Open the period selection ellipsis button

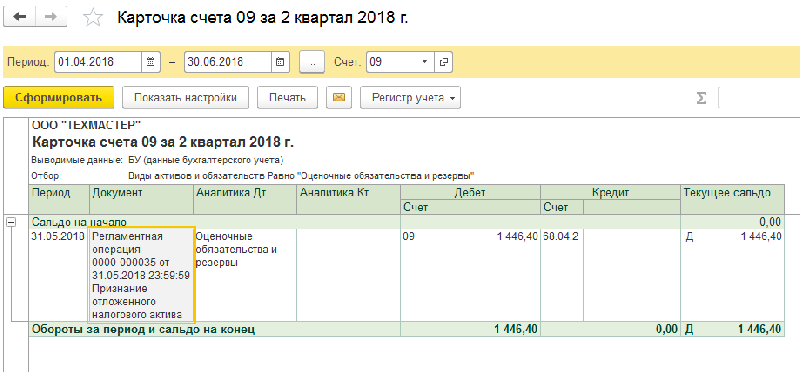click(x=312, y=62)
